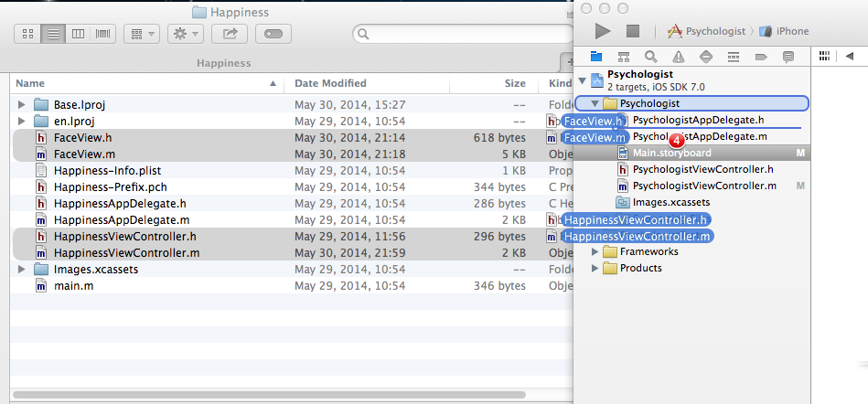Click the Products folder icon
The height and width of the screenshot is (404, 868).
tap(610, 269)
